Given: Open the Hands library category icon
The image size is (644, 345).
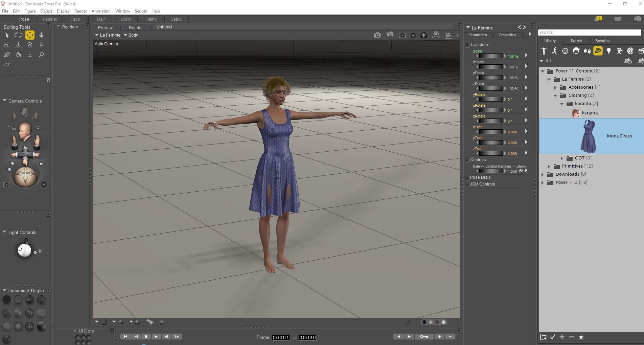Looking at the screenshot, I should pyautogui.click(x=587, y=51).
